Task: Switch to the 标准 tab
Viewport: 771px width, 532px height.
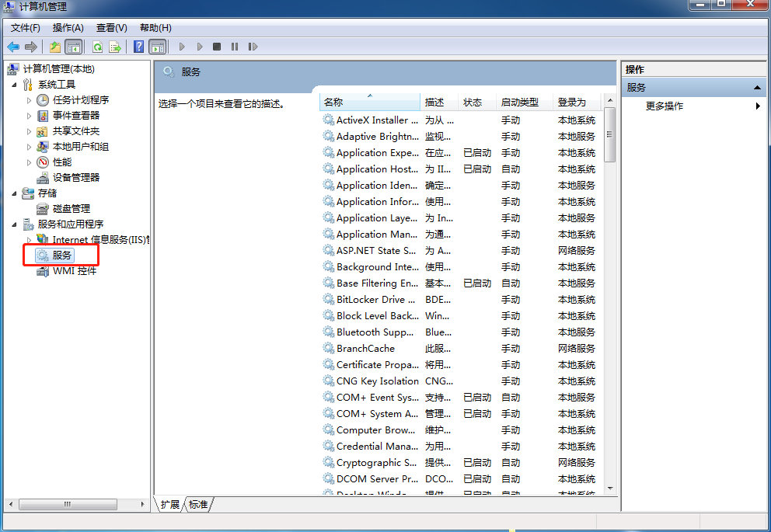Action: click(199, 505)
